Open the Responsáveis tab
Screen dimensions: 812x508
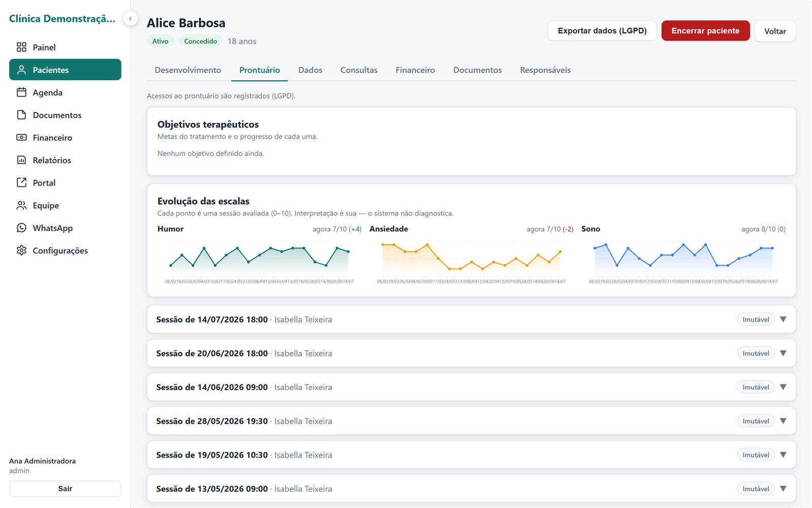[x=545, y=70]
